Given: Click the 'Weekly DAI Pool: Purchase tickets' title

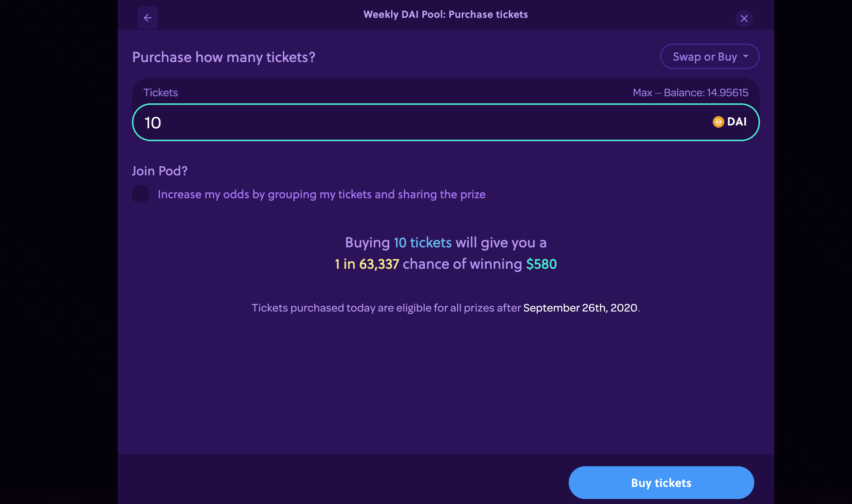Looking at the screenshot, I should (x=445, y=14).
